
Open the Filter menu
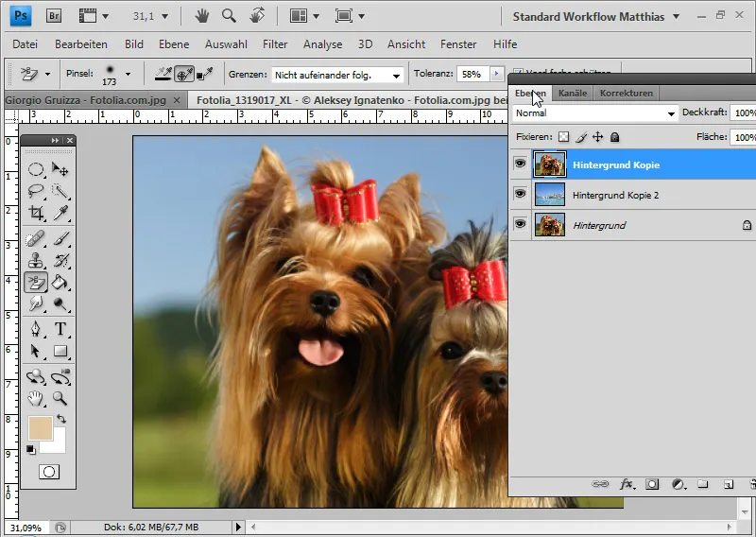pos(275,43)
